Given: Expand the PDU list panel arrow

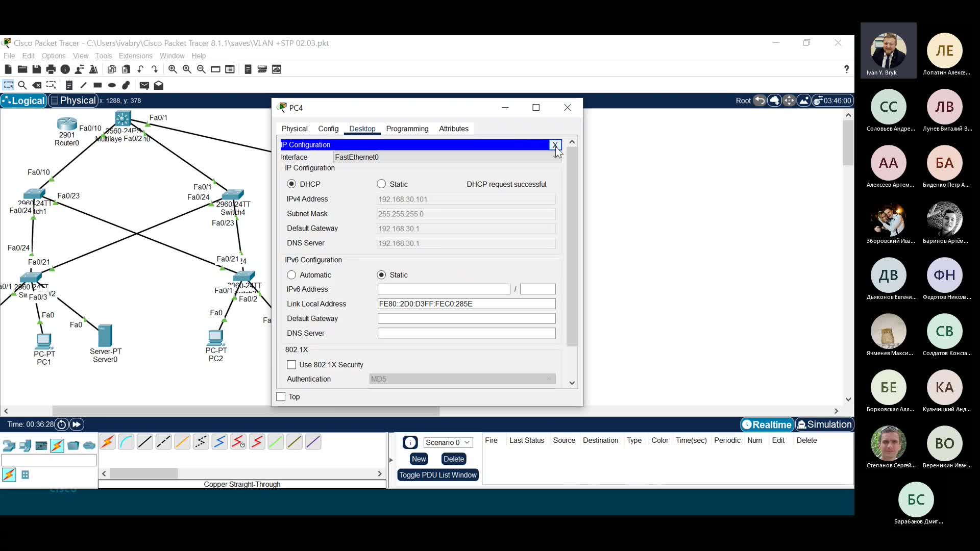Looking at the screenshot, I should (391, 460).
